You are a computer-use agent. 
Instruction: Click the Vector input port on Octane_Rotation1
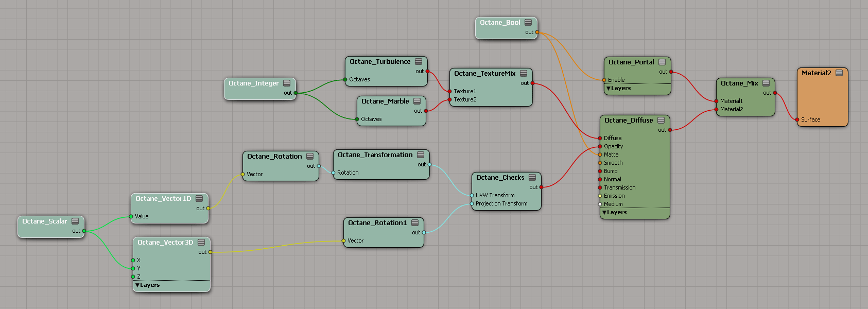pos(343,241)
